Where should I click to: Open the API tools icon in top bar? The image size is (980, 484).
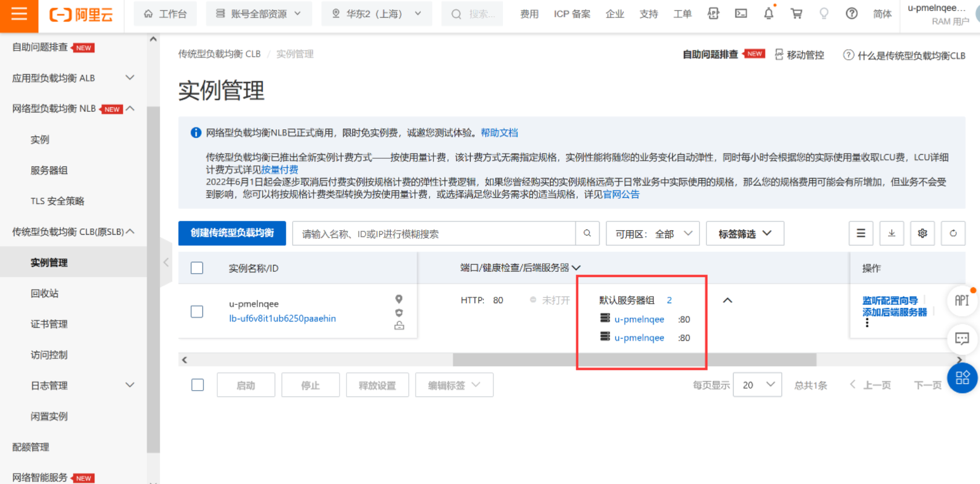click(713, 13)
